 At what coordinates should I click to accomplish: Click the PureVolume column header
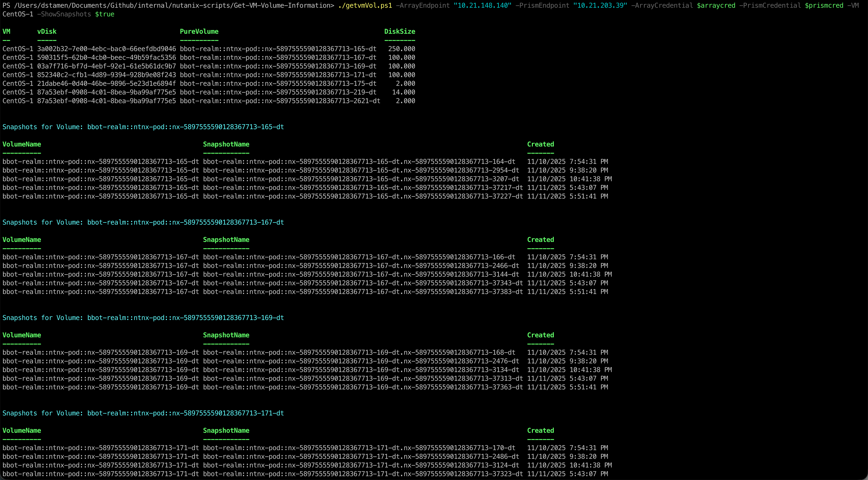199,31
